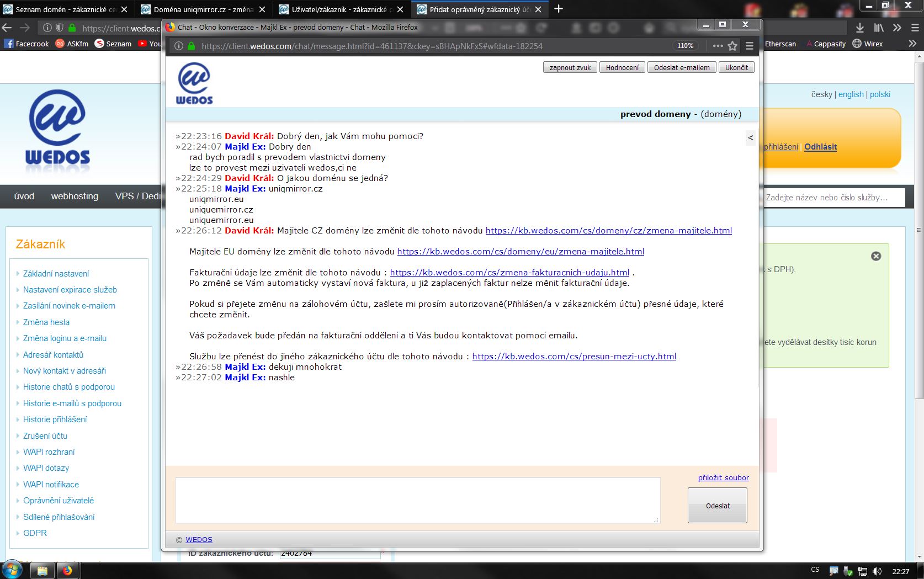The image size is (924, 579).
Task: Click the Odhlásit logout link
Action: [820, 147]
